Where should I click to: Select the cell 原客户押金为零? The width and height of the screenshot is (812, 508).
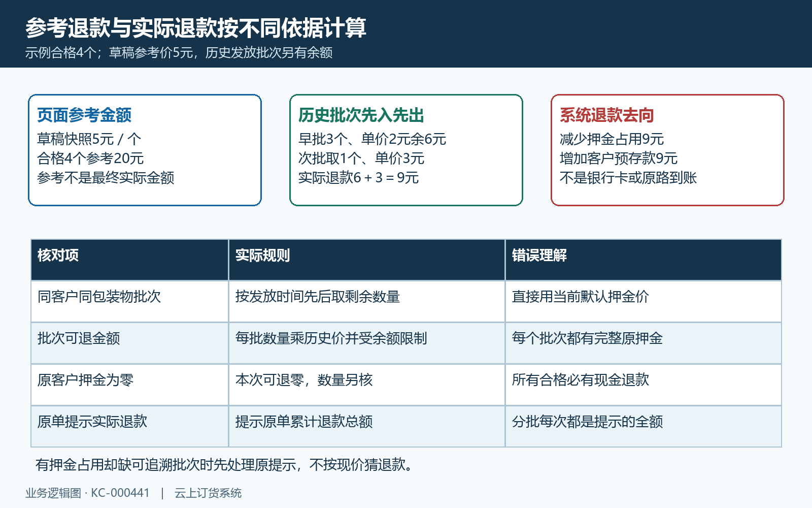pyautogui.click(x=129, y=385)
